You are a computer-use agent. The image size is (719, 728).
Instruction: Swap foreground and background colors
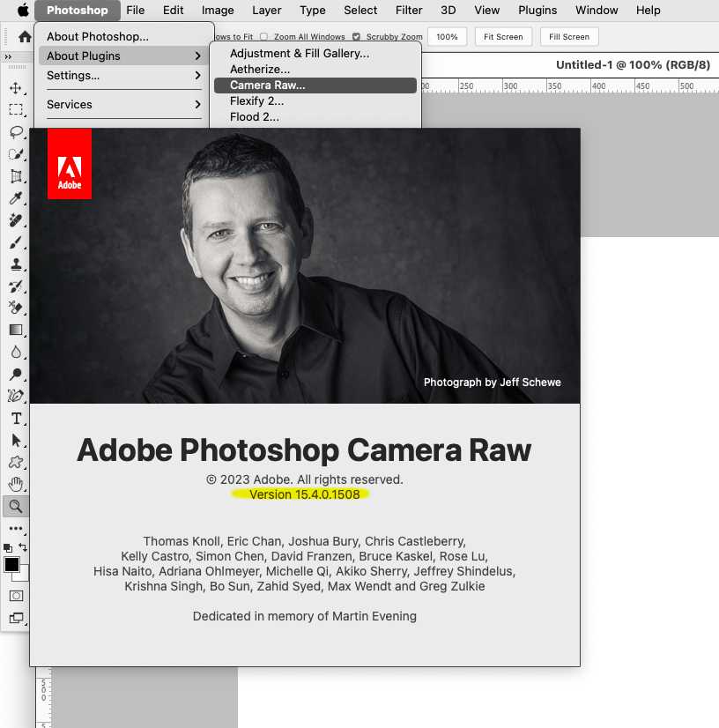(23, 547)
